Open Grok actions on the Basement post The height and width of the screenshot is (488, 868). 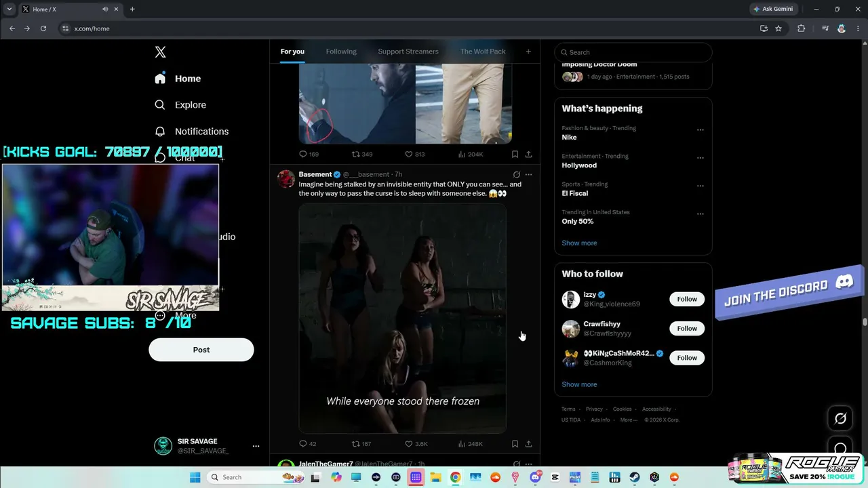pyautogui.click(x=517, y=174)
